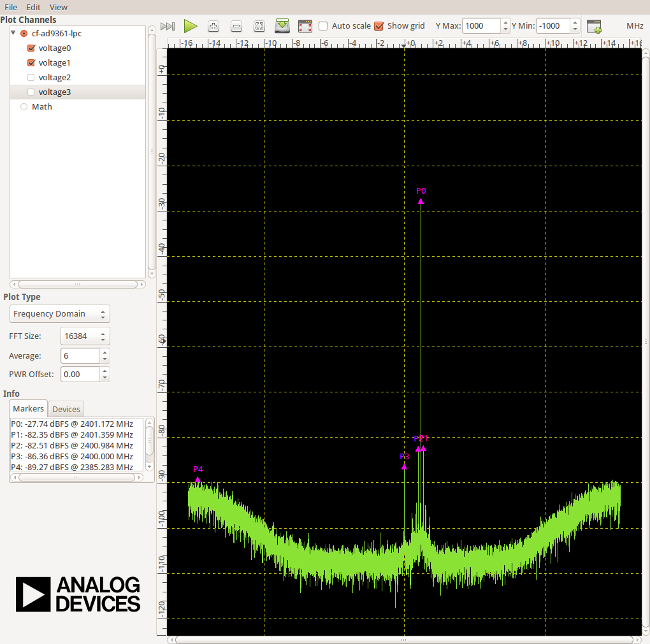Click the zoom-to-fit icon

pyautogui.click(x=259, y=26)
